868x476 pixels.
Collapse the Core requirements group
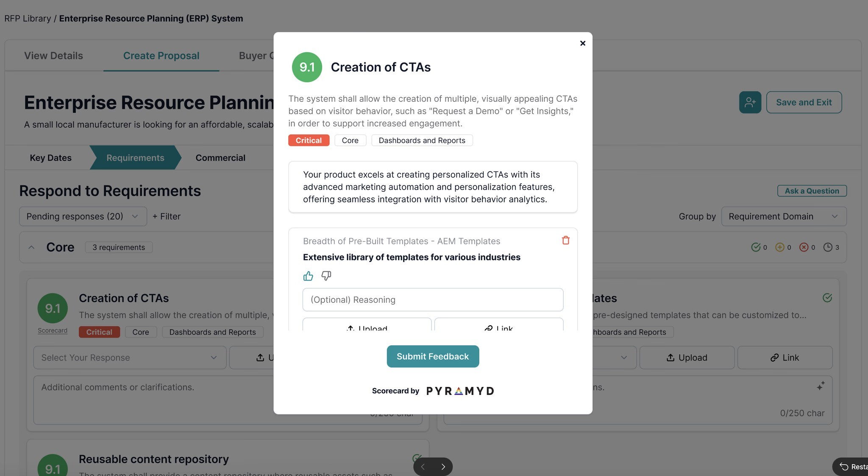click(x=31, y=247)
